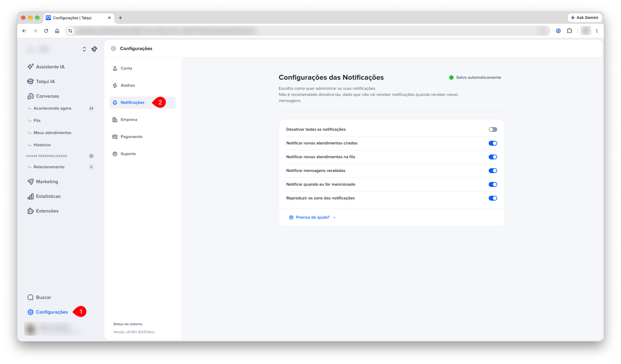Click the Conversas chat bubble icon
The width and height of the screenshot is (621, 364).
pos(31,96)
